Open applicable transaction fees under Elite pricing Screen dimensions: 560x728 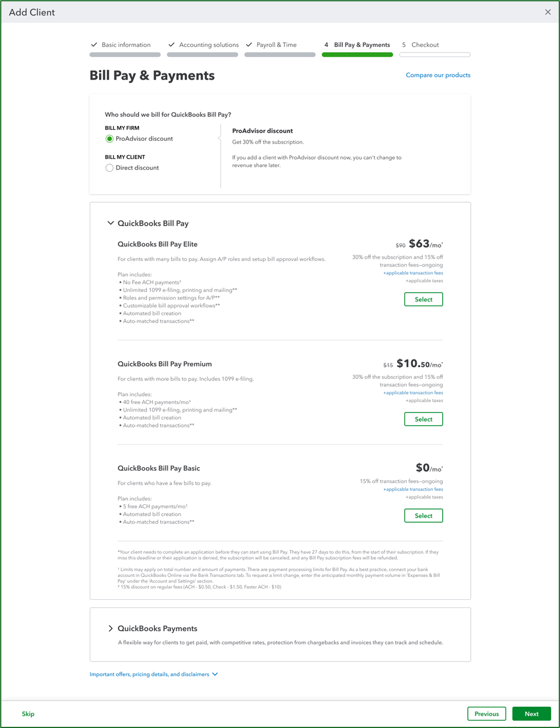click(413, 272)
